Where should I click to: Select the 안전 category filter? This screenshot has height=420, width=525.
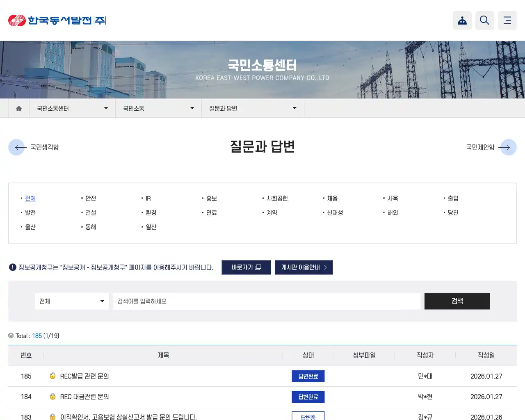[91, 198]
